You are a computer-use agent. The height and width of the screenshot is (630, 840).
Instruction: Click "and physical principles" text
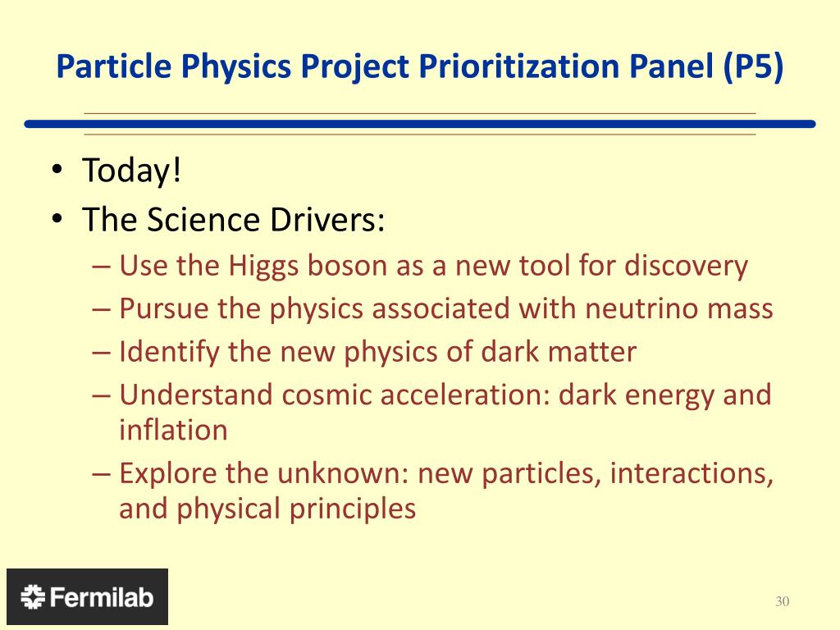coord(267,509)
